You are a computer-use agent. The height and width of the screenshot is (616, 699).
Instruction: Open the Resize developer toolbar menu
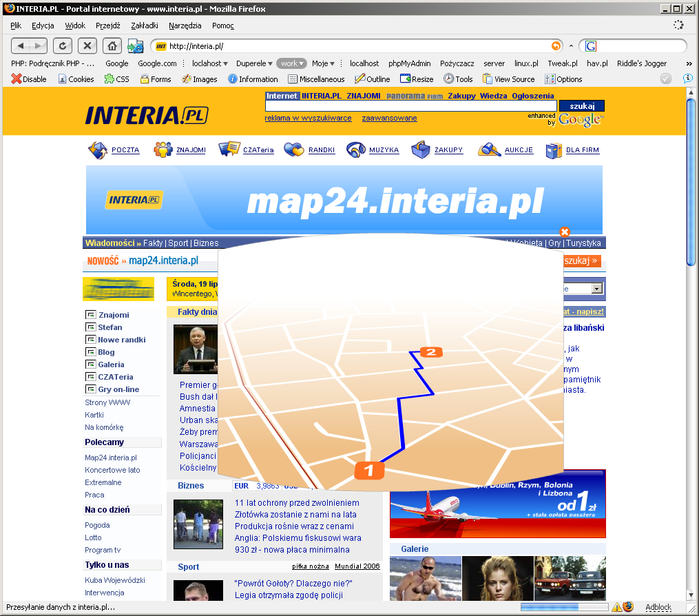[417, 79]
